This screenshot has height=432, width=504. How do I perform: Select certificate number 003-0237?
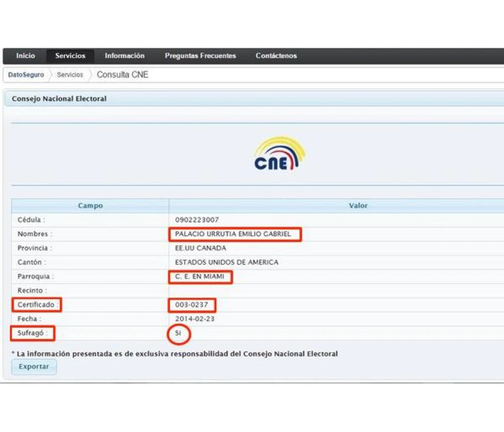click(192, 305)
